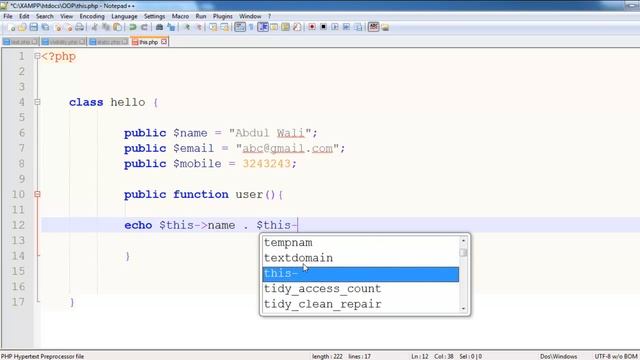This screenshot has width=640, height=360.
Task: Click the Close file toolbar icon
Action: click(58, 27)
